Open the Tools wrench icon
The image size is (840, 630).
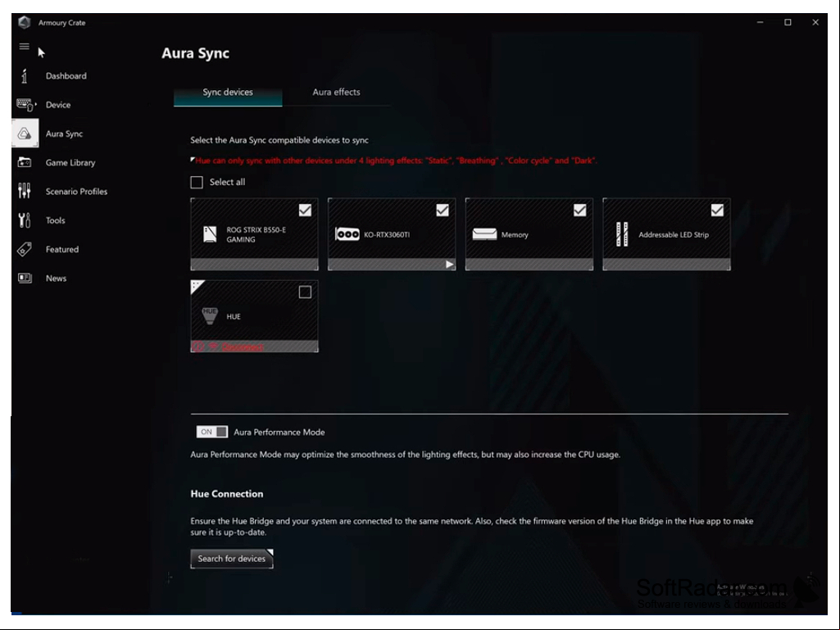coord(25,220)
